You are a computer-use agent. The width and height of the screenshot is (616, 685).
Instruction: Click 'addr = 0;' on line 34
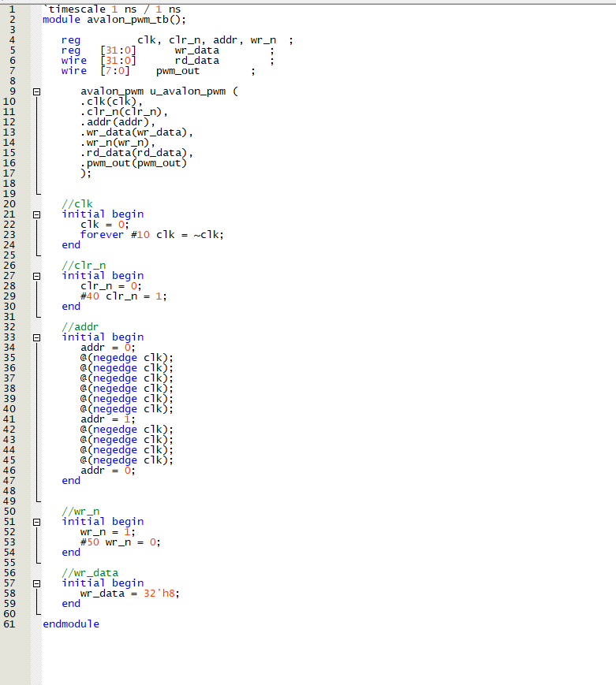108,348
